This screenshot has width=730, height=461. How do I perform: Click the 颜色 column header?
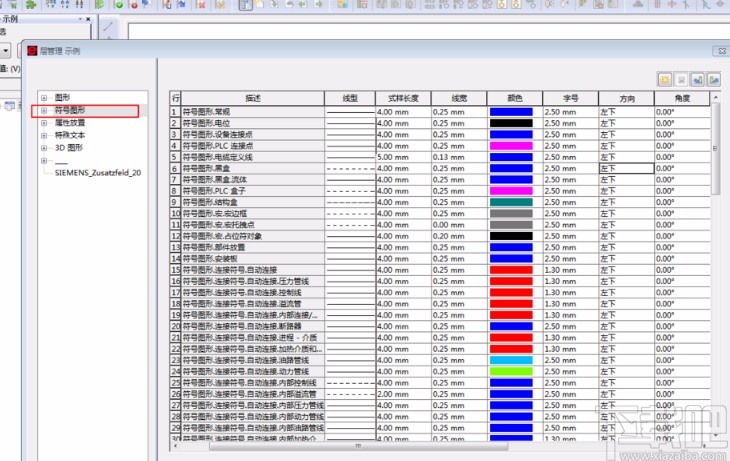tap(515, 98)
